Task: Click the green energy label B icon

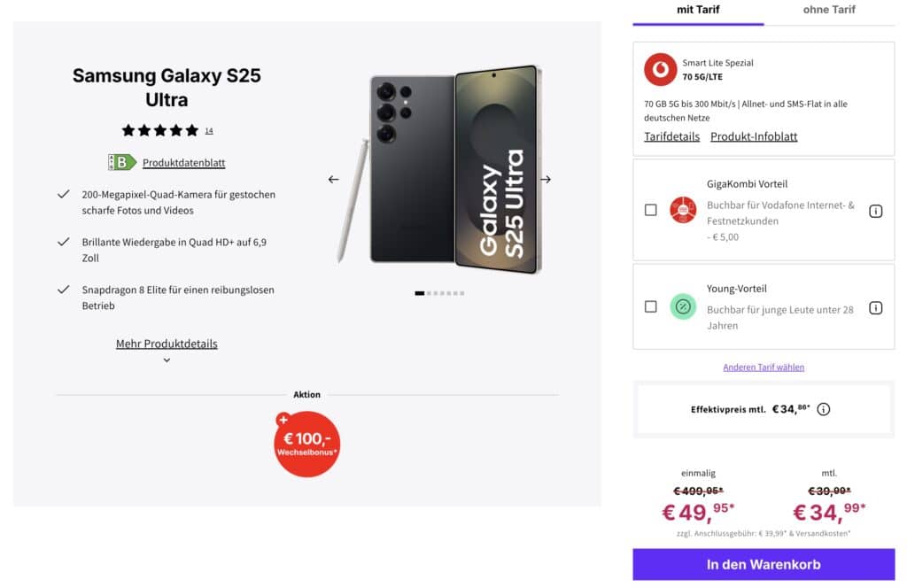Action: point(122,162)
